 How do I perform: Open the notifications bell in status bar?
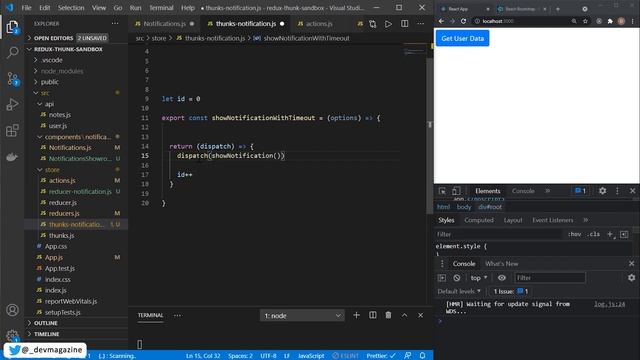click(x=422, y=356)
